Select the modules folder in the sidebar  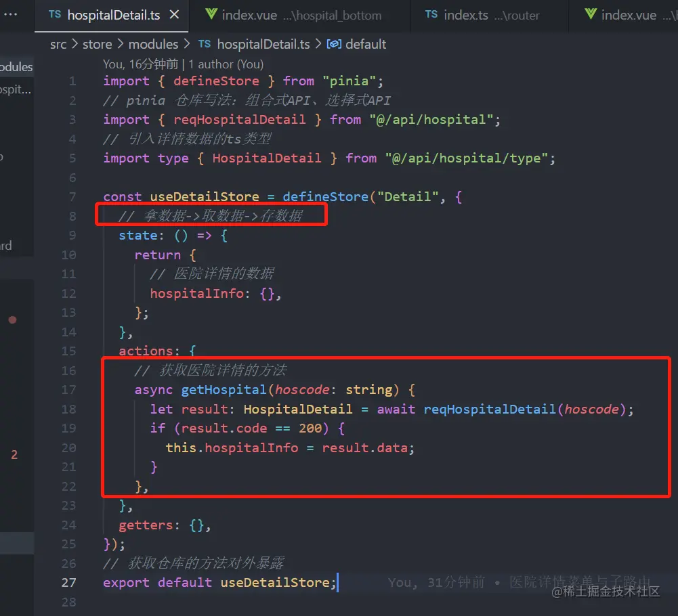tap(16, 67)
